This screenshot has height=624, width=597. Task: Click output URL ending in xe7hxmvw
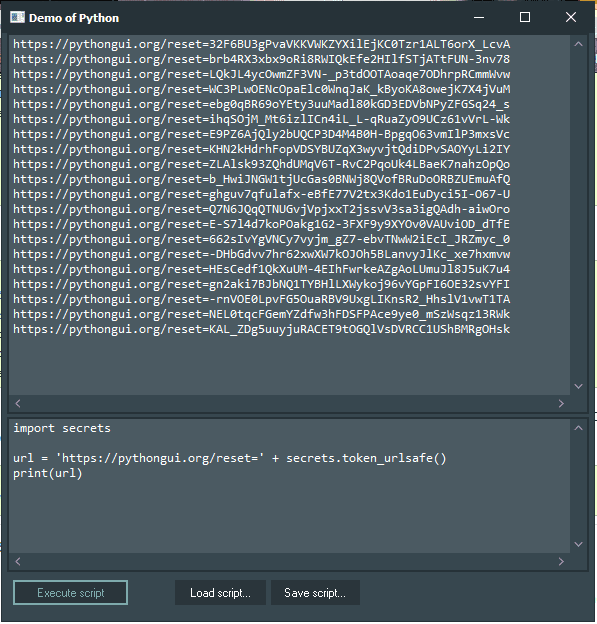click(261, 254)
